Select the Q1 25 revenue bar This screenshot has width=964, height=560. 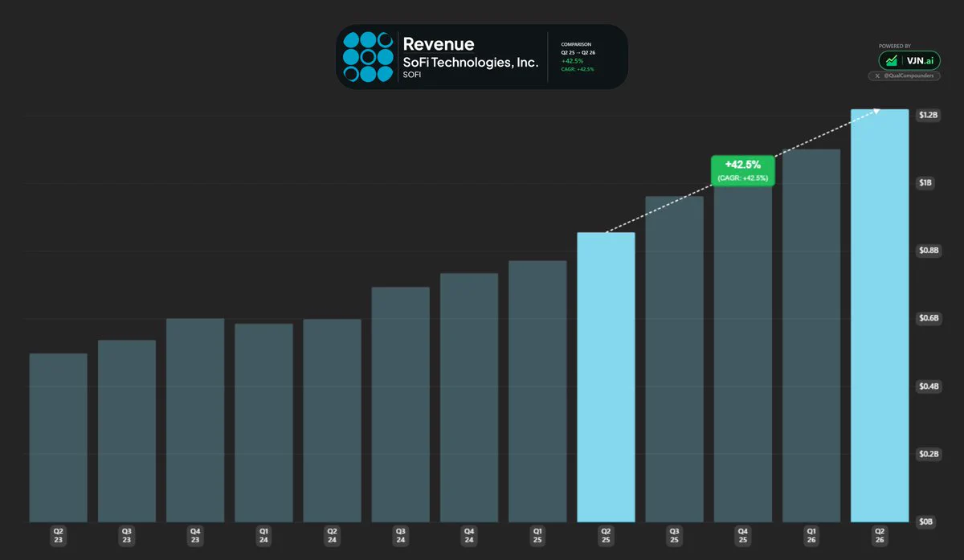[x=537, y=391]
